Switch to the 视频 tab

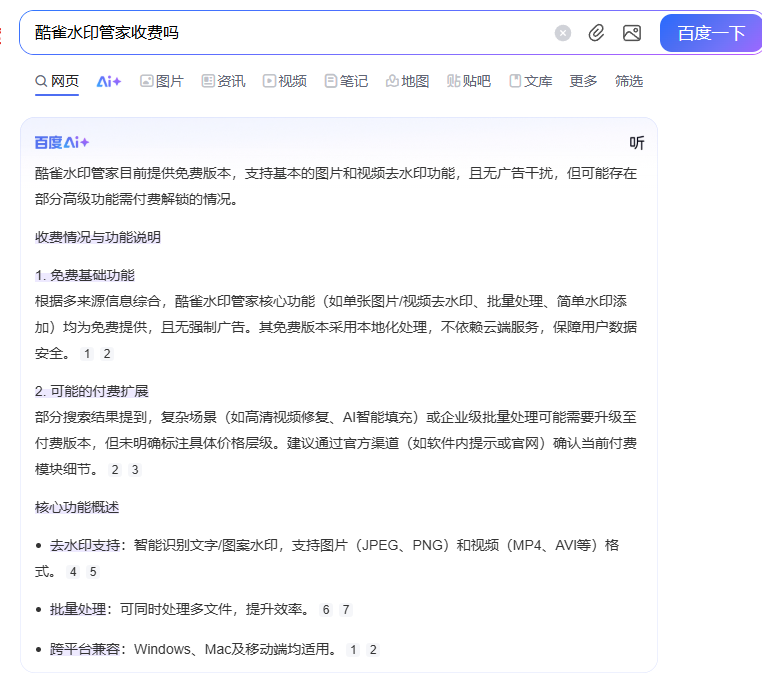point(285,81)
